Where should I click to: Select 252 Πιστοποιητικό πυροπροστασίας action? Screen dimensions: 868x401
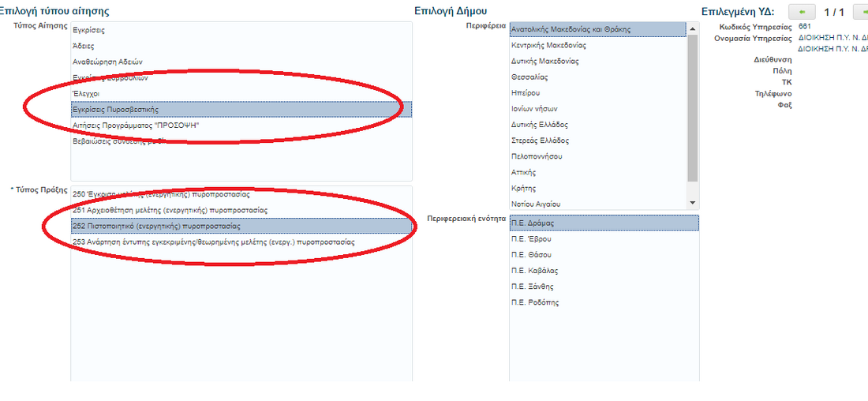coord(156,226)
